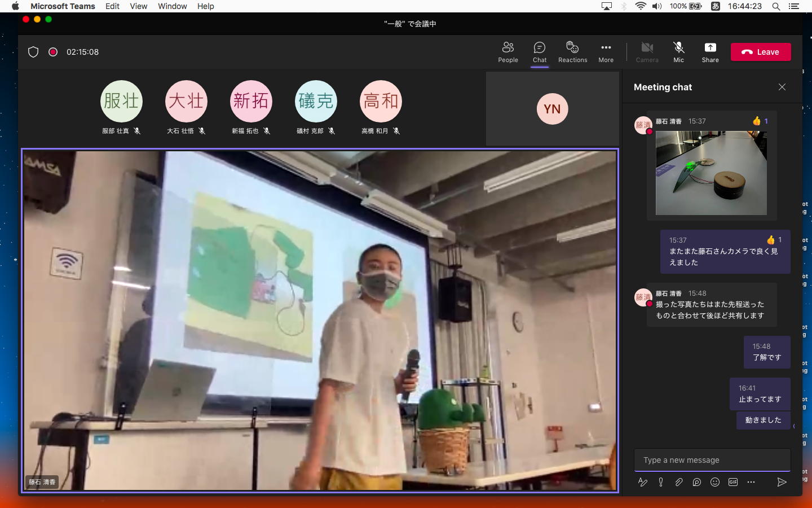812x508 pixels.
Task: Open the Reactions menu
Action: 572,52
